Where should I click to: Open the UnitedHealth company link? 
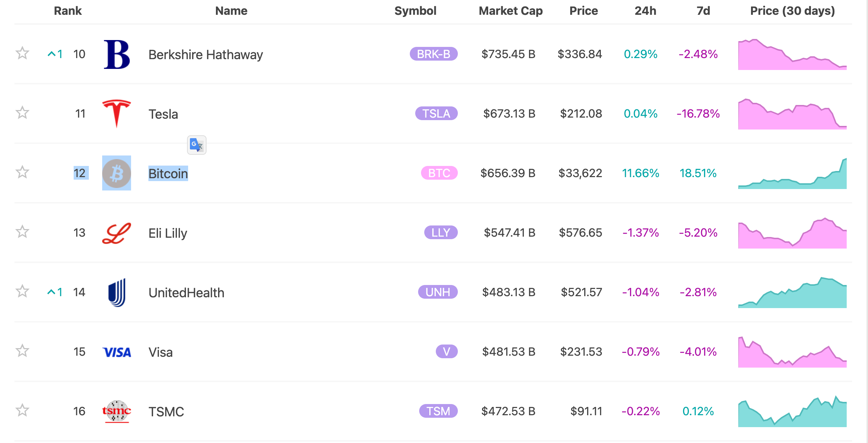(x=186, y=293)
